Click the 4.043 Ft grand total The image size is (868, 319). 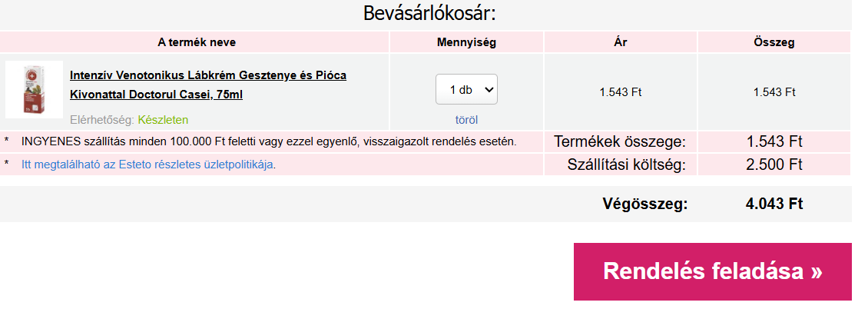tap(774, 204)
